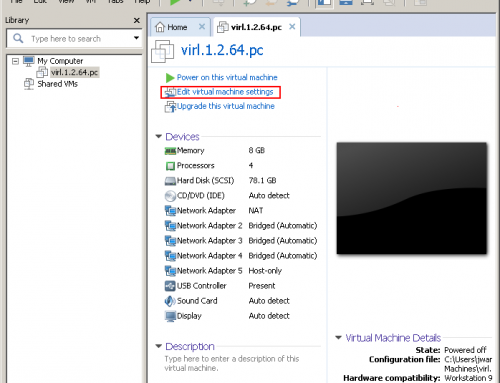Open Network Adapter 5 entry
500x383 pixels.
coord(209,271)
